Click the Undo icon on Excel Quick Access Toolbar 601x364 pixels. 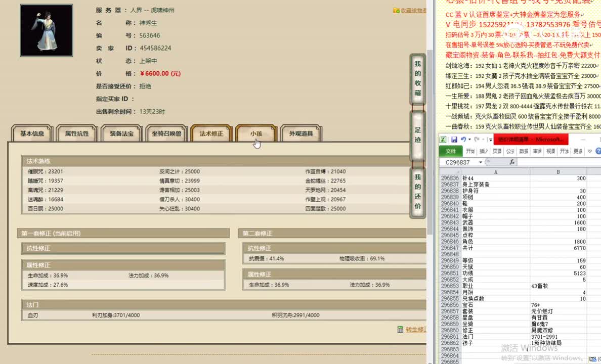coord(464,140)
